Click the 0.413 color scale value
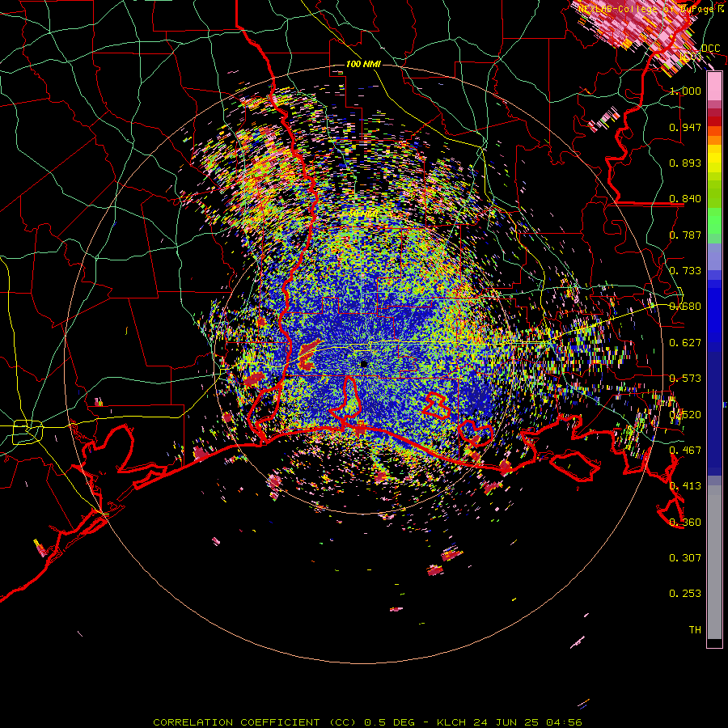The width and height of the screenshot is (728, 728). click(685, 486)
